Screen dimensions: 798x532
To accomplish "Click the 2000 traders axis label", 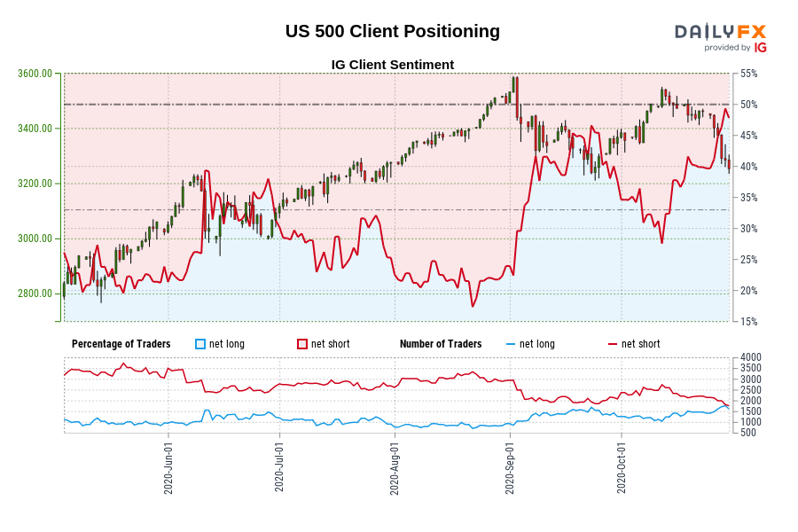I will [x=751, y=401].
